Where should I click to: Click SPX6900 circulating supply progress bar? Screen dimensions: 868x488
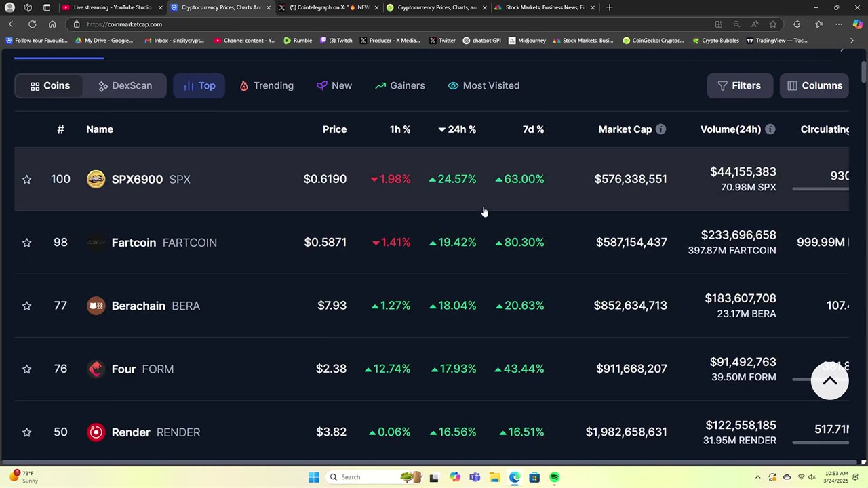[x=821, y=189]
